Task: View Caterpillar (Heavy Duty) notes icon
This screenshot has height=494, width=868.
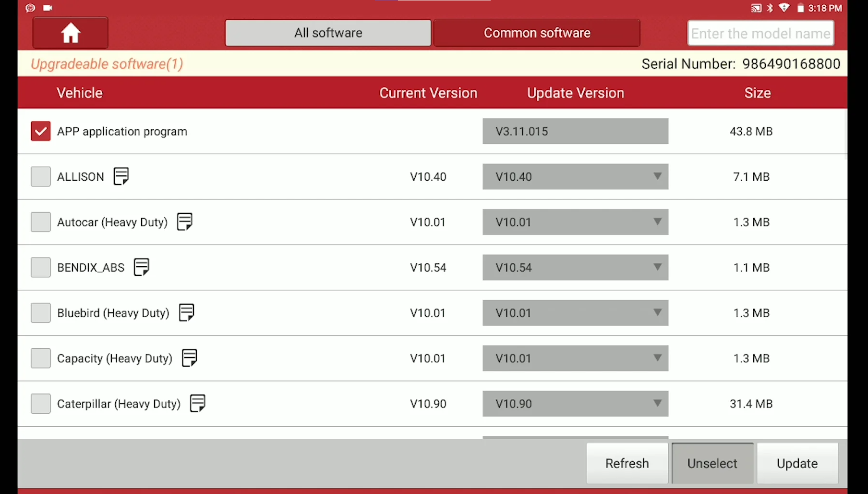Action: point(197,403)
